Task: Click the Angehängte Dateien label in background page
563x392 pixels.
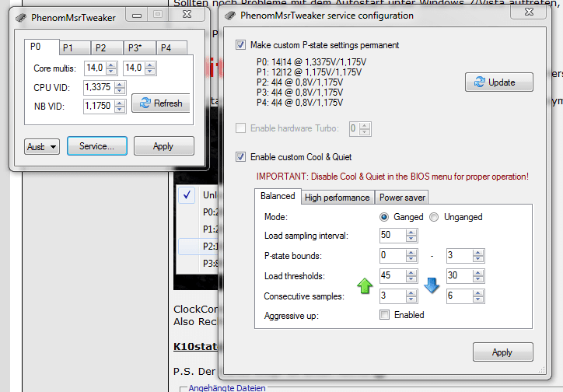Action: 227,388
